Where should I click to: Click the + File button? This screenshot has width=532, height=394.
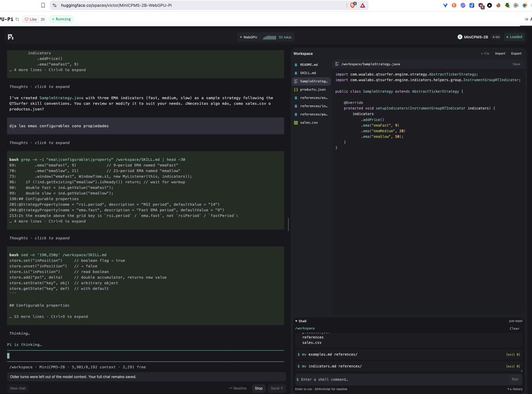tap(485, 54)
